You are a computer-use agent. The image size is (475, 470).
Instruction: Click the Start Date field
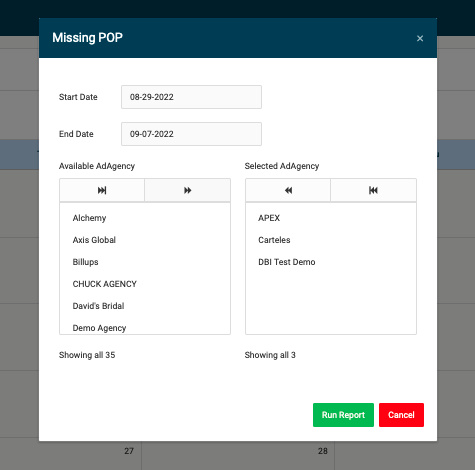pyautogui.click(x=191, y=97)
